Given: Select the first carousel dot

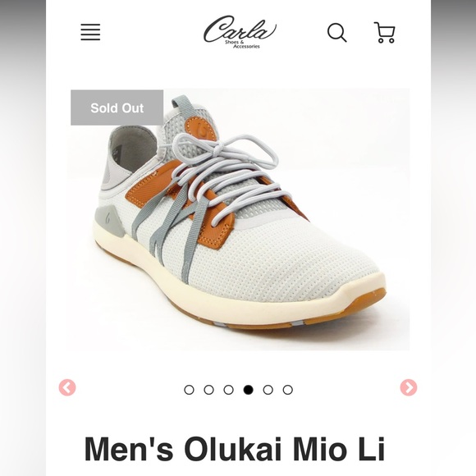Looking at the screenshot, I should (189, 390).
